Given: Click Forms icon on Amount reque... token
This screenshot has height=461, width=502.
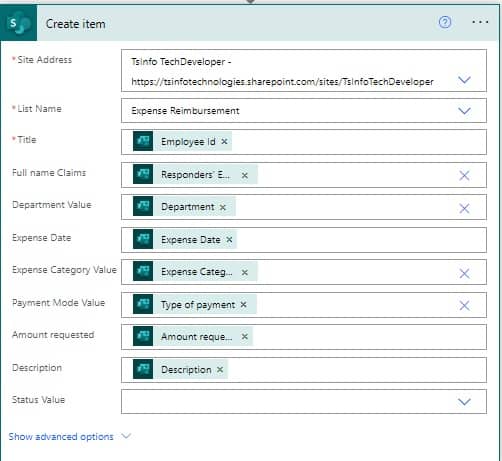Looking at the screenshot, I should point(143,336).
